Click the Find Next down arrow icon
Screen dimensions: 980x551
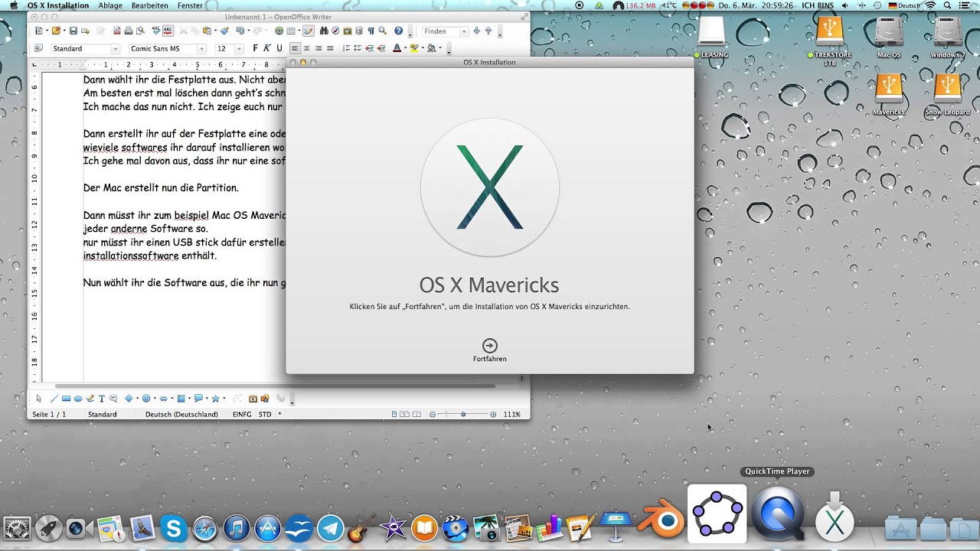tap(476, 31)
